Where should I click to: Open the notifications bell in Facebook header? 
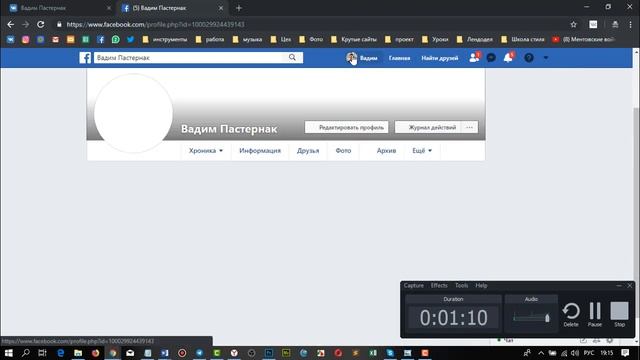click(x=508, y=58)
